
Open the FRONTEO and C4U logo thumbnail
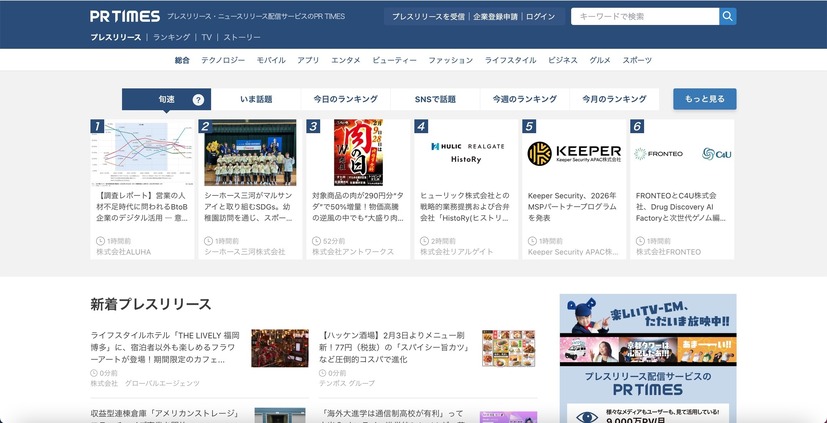pyautogui.click(x=681, y=153)
